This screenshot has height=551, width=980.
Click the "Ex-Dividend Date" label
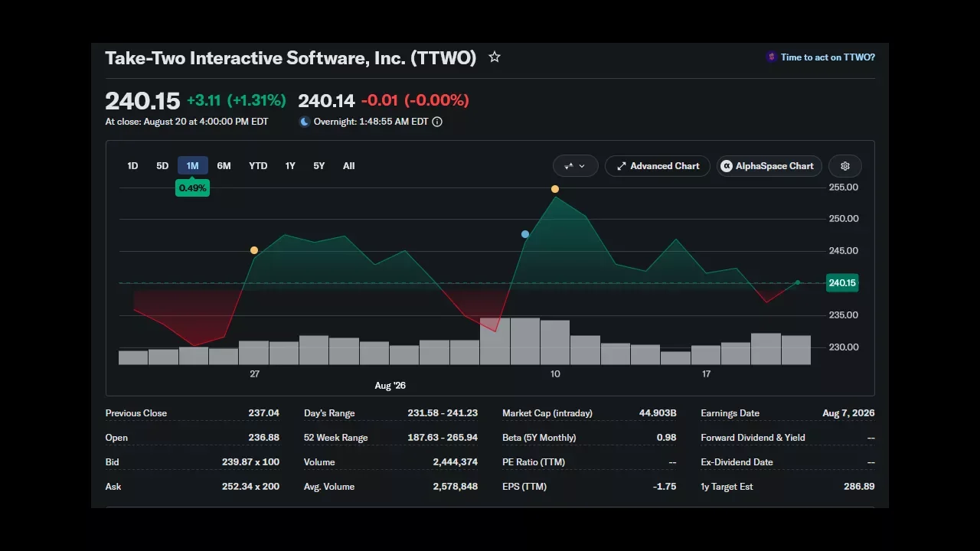[737, 462]
